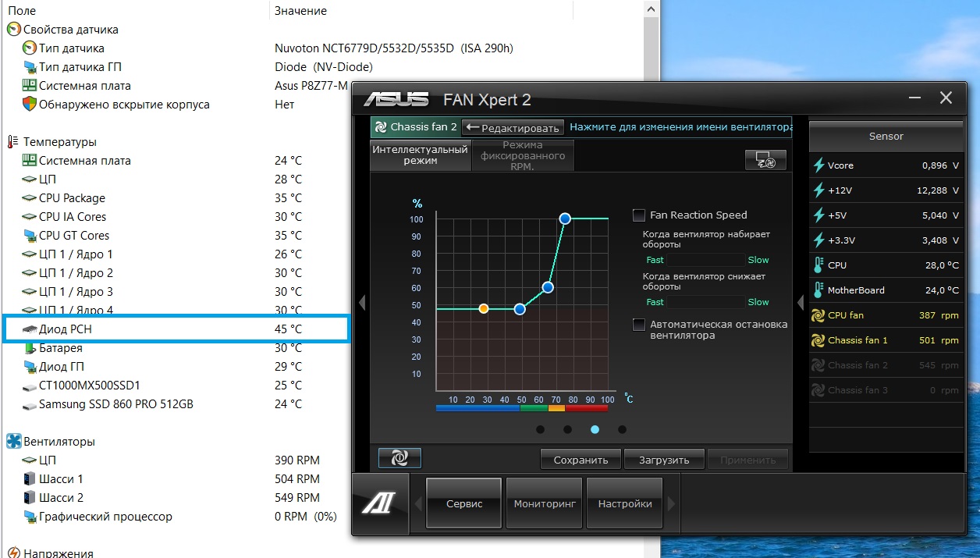Screen dimensions: 980x558
Task: Click the MotherBoard thermometer sensor icon
Action: pos(818,290)
